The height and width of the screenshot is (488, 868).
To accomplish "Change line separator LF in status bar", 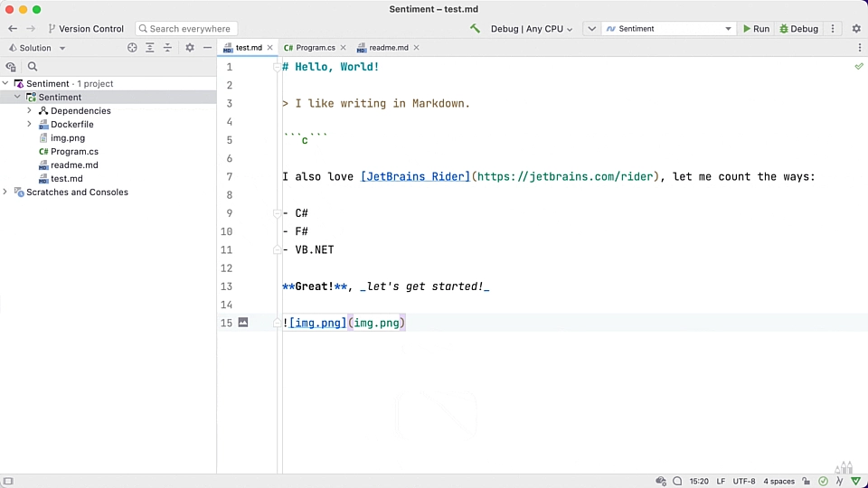I will click(721, 482).
